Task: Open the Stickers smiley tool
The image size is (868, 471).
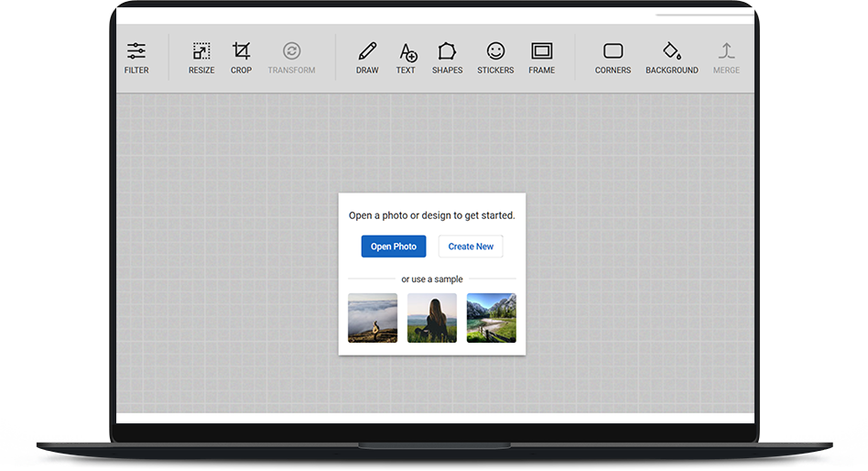Action: pyautogui.click(x=495, y=58)
